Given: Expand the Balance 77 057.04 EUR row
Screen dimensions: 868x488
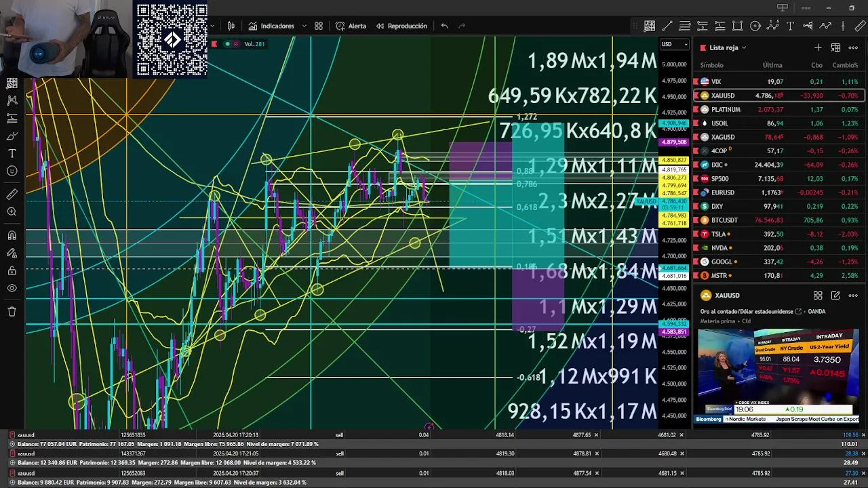Looking at the screenshot, I should coord(12,444).
